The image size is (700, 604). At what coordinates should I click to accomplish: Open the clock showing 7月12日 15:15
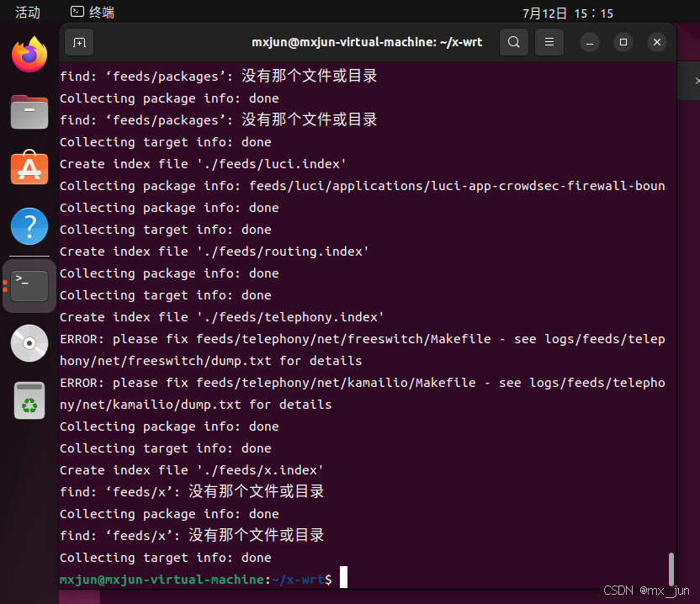pos(568,13)
